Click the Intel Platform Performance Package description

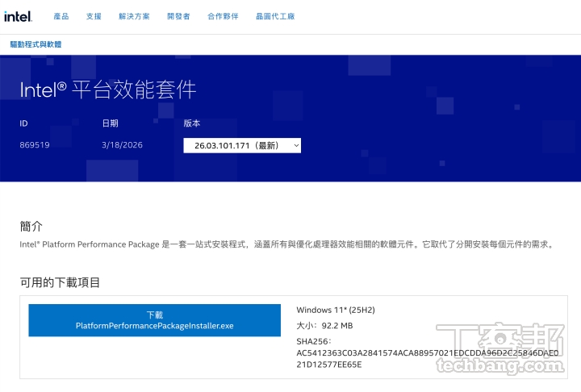(286, 244)
